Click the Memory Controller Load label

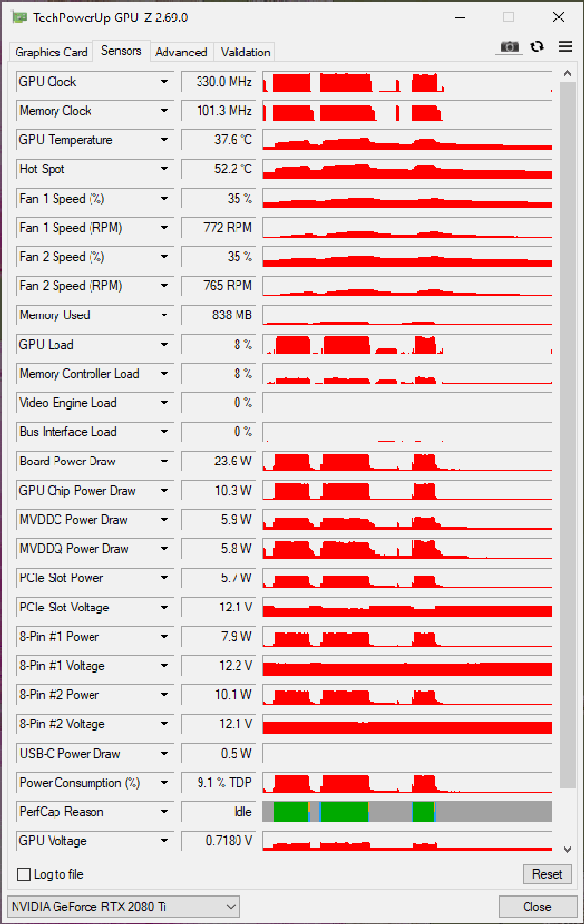point(80,374)
